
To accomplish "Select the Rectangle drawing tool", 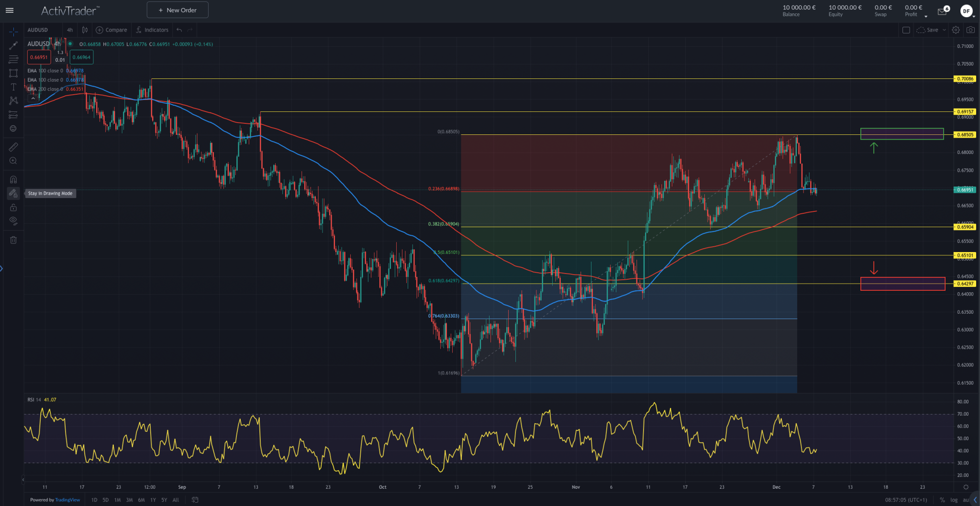I will [13, 73].
